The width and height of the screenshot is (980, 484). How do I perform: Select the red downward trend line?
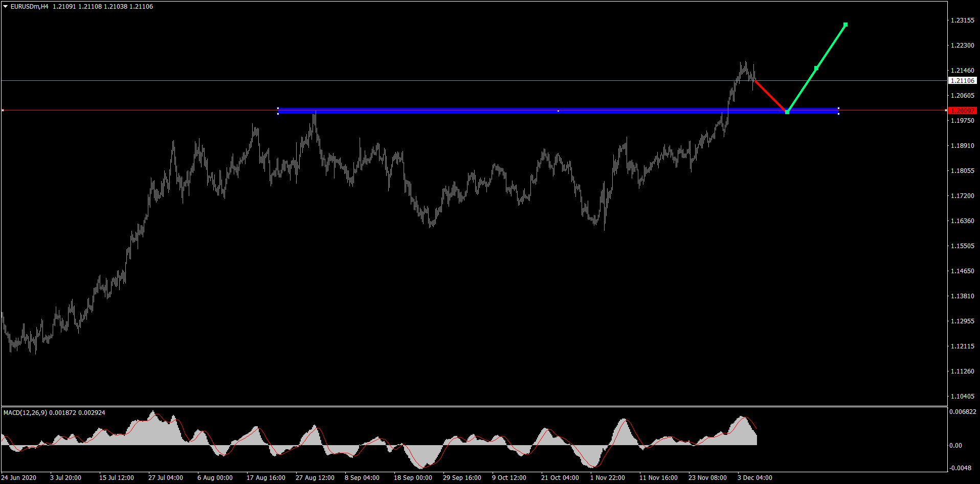[770, 96]
